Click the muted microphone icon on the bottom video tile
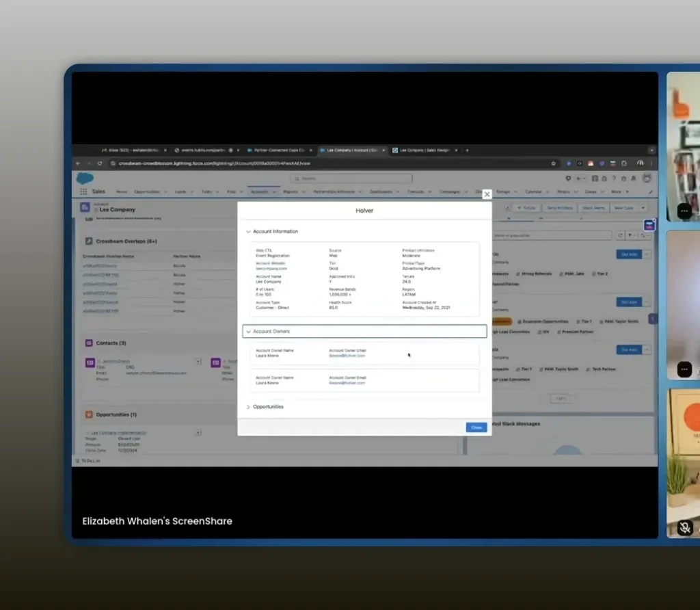700x610 pixels. click(685, 527)
